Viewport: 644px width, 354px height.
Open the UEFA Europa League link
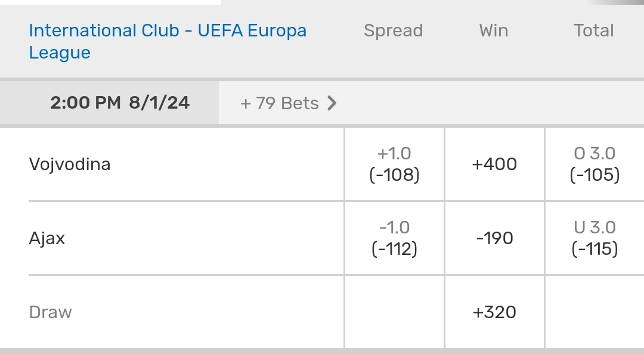tap(167, 41)
